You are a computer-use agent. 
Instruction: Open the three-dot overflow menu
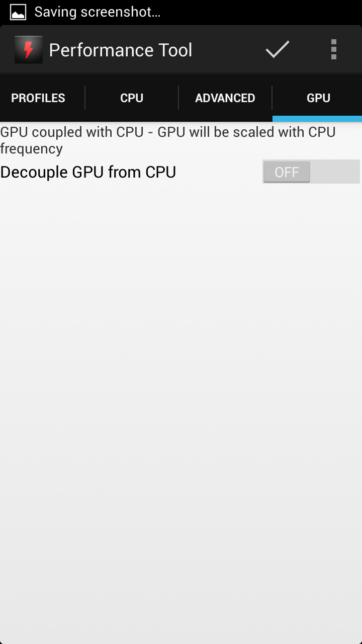click(x=333, y=49)
